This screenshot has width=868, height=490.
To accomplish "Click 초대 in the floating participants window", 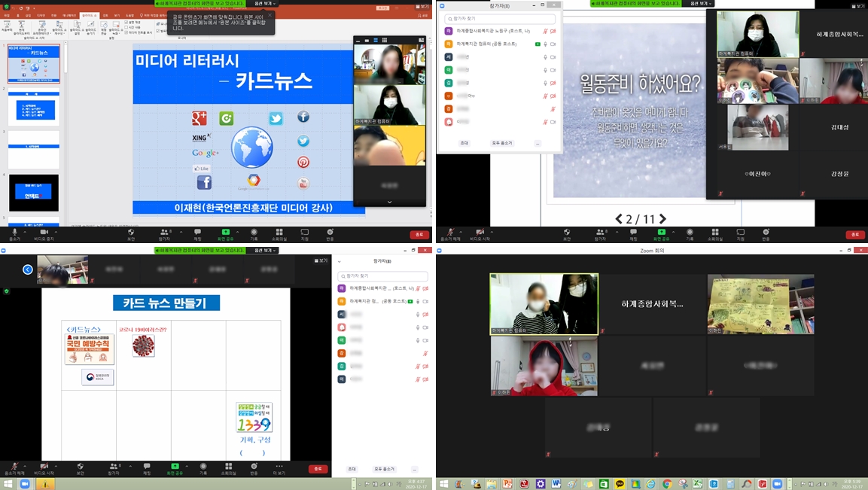I will [x=464, y=143].
